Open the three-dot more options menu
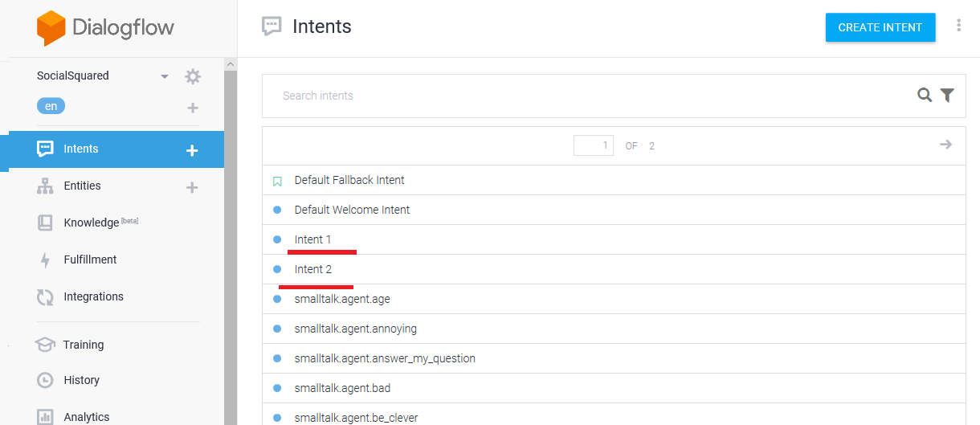The width and height of the screenshot is (980, 425). 958,26
